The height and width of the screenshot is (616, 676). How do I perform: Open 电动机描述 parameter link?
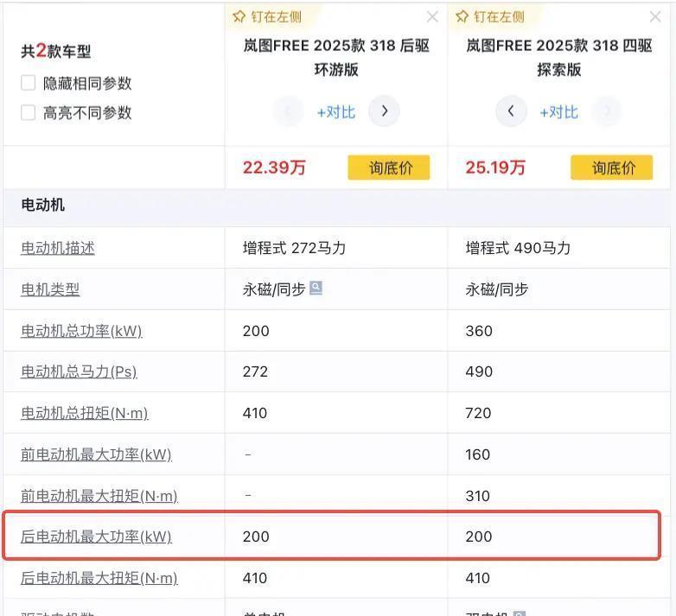(58, 248)
